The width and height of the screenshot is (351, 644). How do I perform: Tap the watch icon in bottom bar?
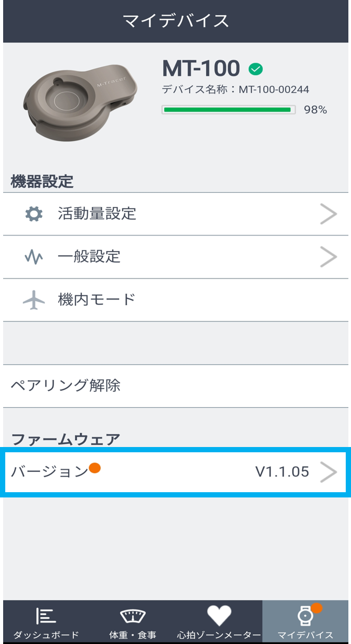305,616
